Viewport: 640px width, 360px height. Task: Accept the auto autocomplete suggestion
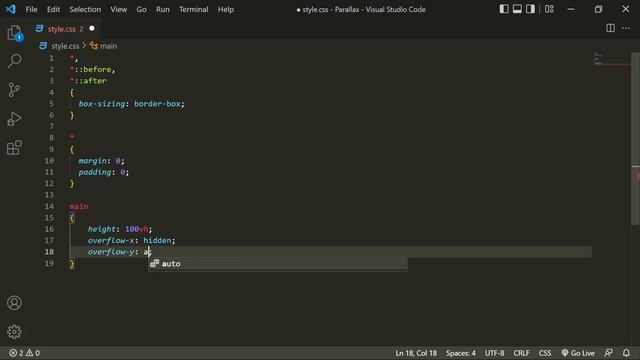(x=278, y=264)
